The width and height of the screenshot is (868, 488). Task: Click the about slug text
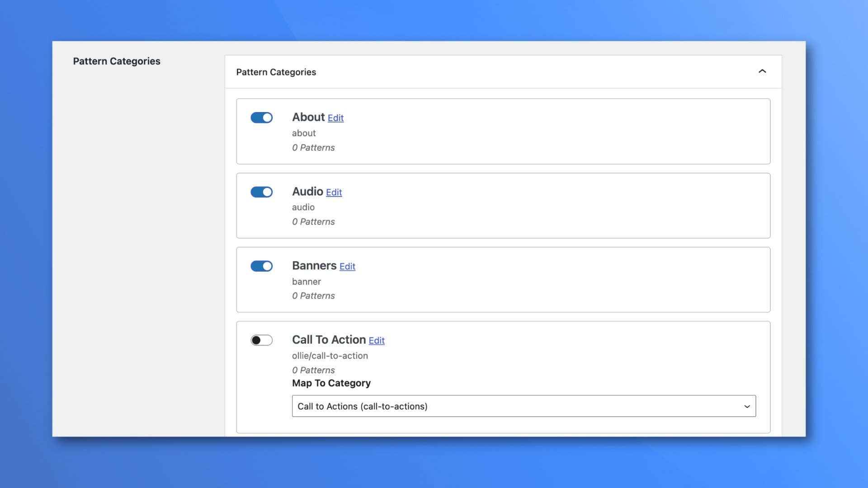coord(304,133)
